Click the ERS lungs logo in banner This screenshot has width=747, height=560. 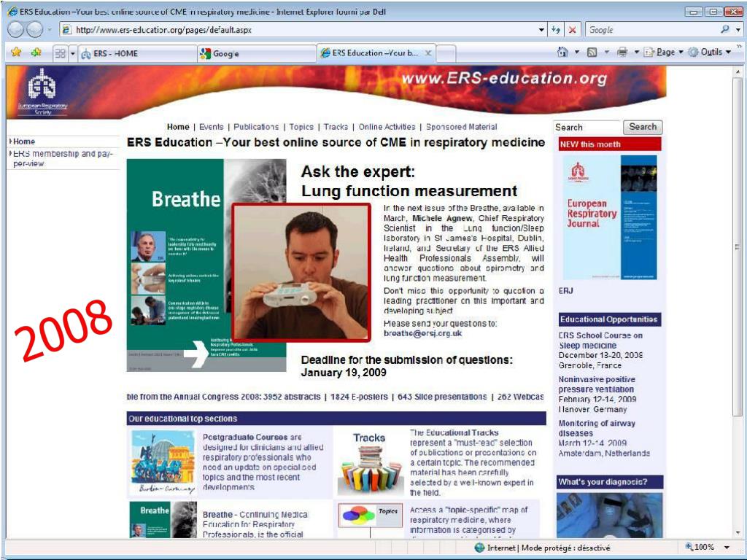pos(42,85)
